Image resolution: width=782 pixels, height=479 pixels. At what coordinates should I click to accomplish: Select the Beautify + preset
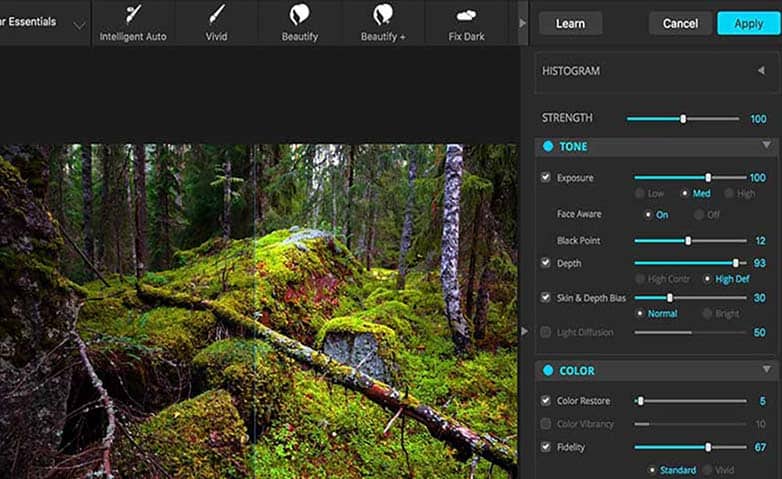(x=383, y=23)
